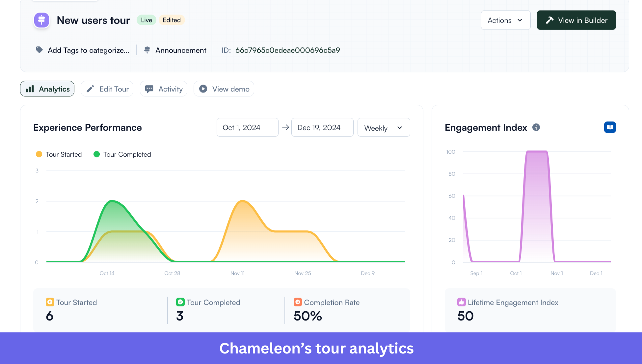Click the purple engagement peak at 100

pos(537,152)
